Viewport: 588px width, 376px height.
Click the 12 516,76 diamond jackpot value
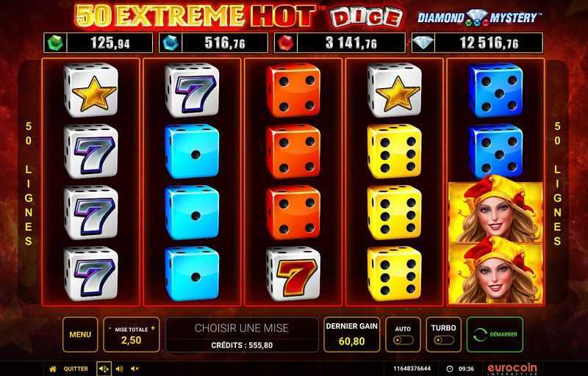coord(489,43)
